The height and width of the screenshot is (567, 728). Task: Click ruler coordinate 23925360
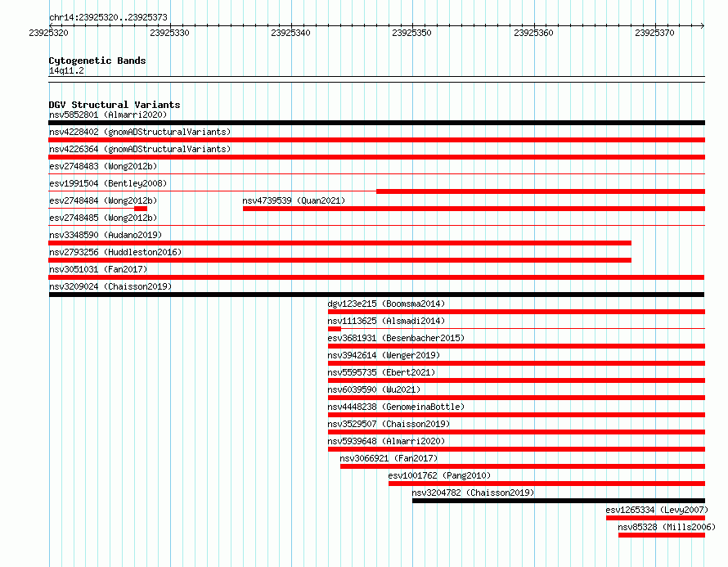533,33
